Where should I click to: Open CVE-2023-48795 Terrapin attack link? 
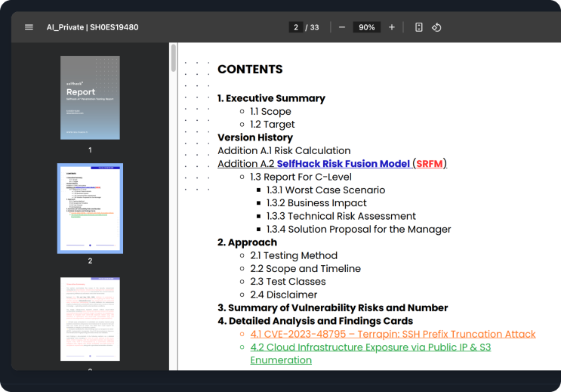[393, 334]
